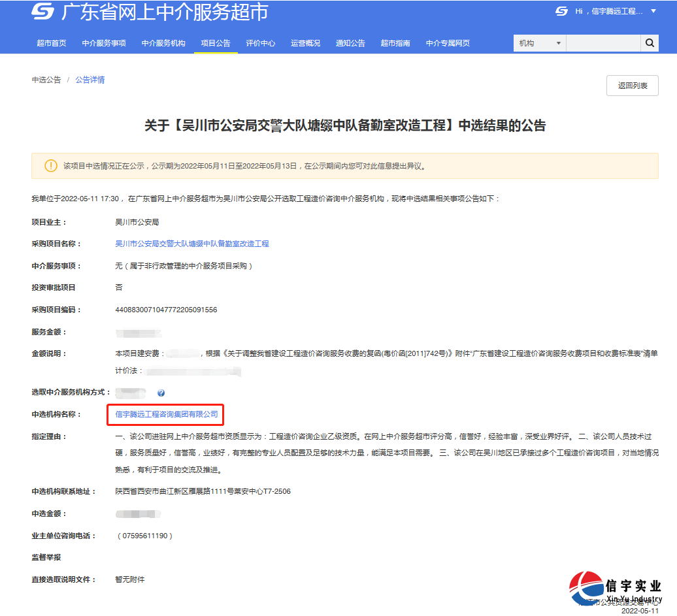This screenshot has height=616, width=677.
Task: Click the search magnifier icon
Action: [650, 42]
